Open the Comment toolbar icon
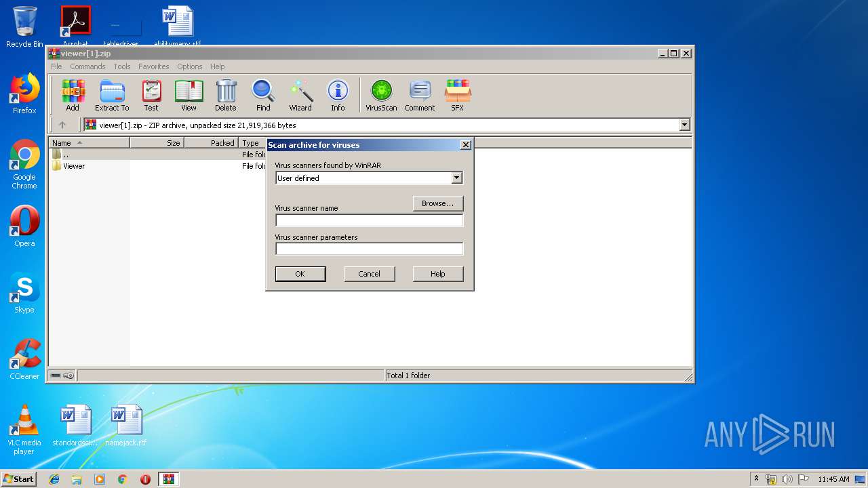The width and height of the screenshot is (868, 488). 420,95
